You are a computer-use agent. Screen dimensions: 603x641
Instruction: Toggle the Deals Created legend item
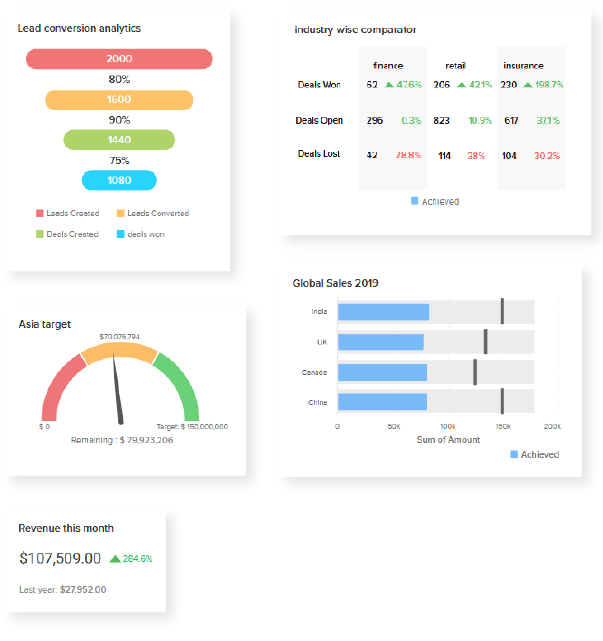pyautogui.click(x=68, y=233)
